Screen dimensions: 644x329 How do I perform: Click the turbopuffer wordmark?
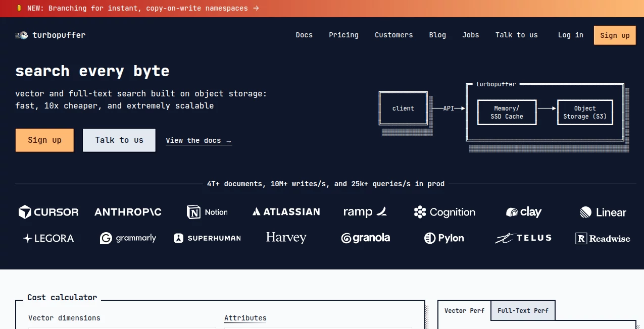point(59,35)
